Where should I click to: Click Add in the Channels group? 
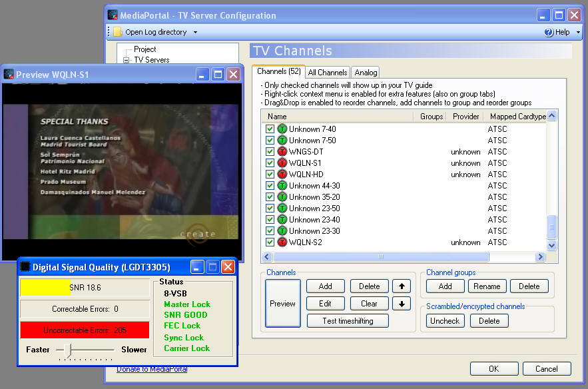coord(325,286)
